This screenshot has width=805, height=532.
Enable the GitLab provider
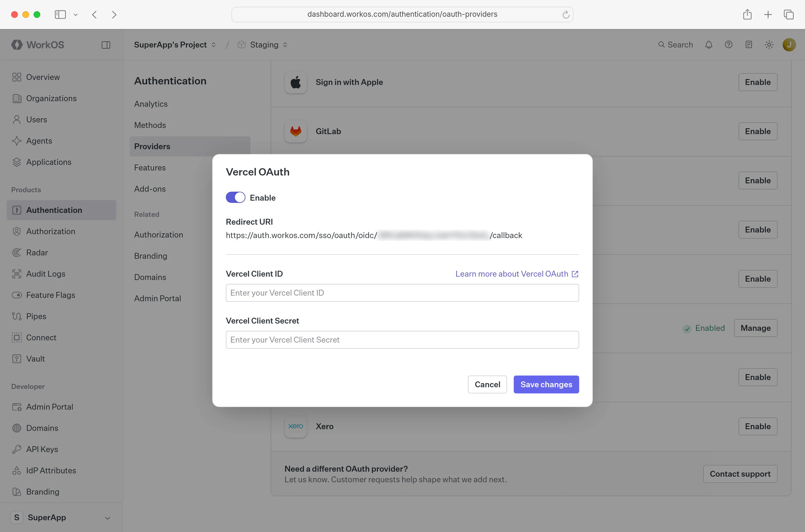tap(757, 131)
